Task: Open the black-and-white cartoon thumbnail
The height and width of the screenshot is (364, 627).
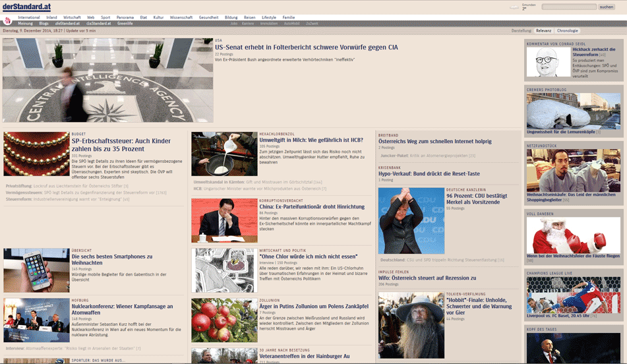Action: pos(224,270)
